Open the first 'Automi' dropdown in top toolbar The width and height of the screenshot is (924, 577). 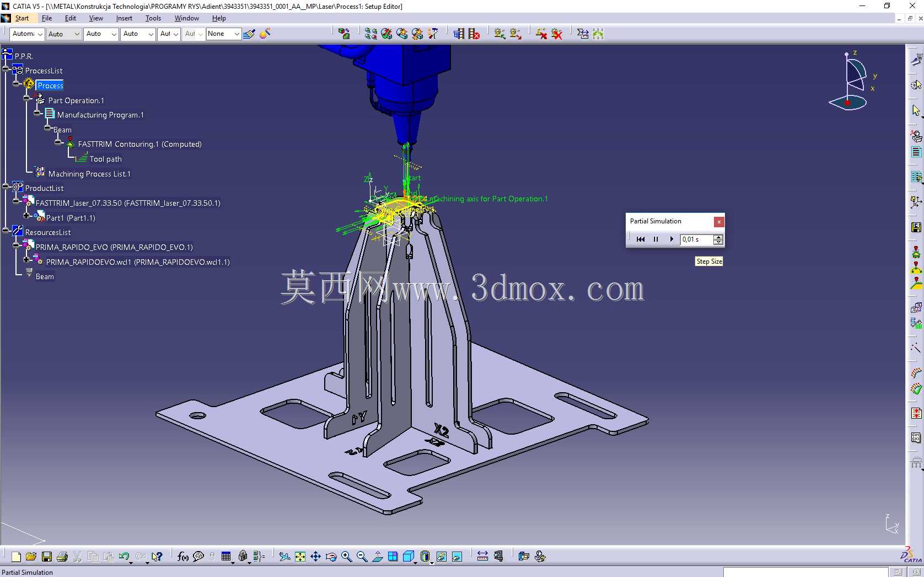27,34
